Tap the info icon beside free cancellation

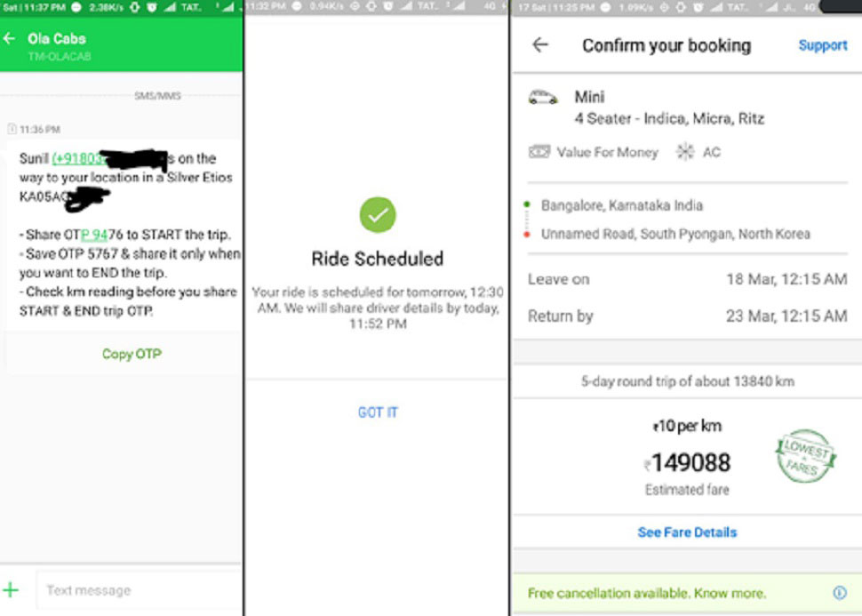point(839,593)
